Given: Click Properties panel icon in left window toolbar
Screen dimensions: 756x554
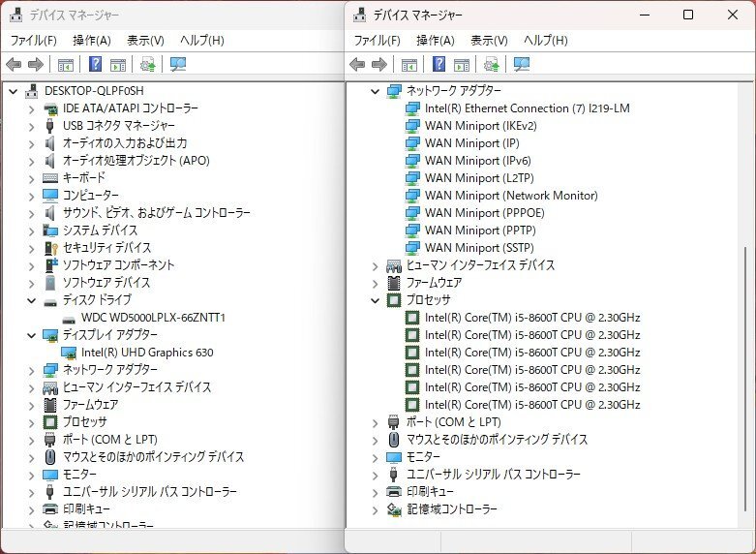Looking at the screenshot, I should coord(118,64).
